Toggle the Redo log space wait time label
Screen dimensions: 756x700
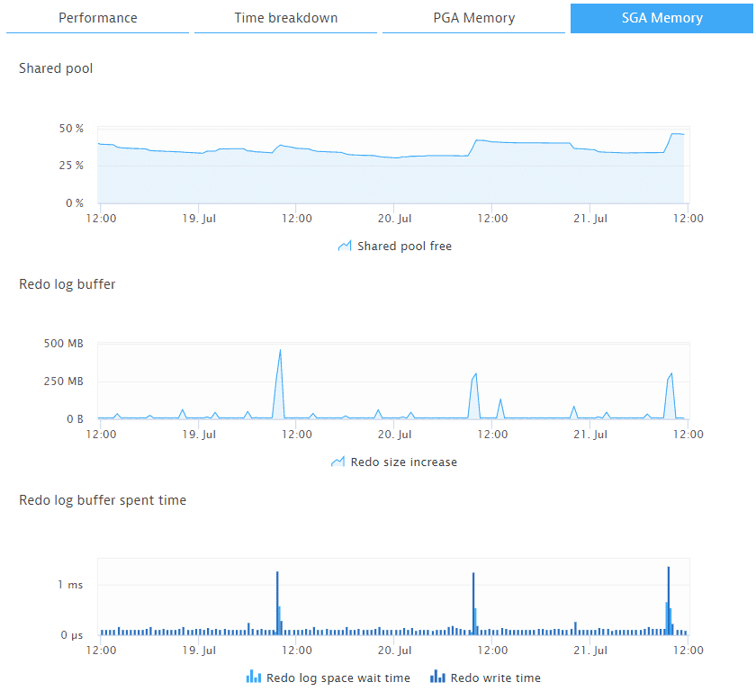tap(338, 678)
